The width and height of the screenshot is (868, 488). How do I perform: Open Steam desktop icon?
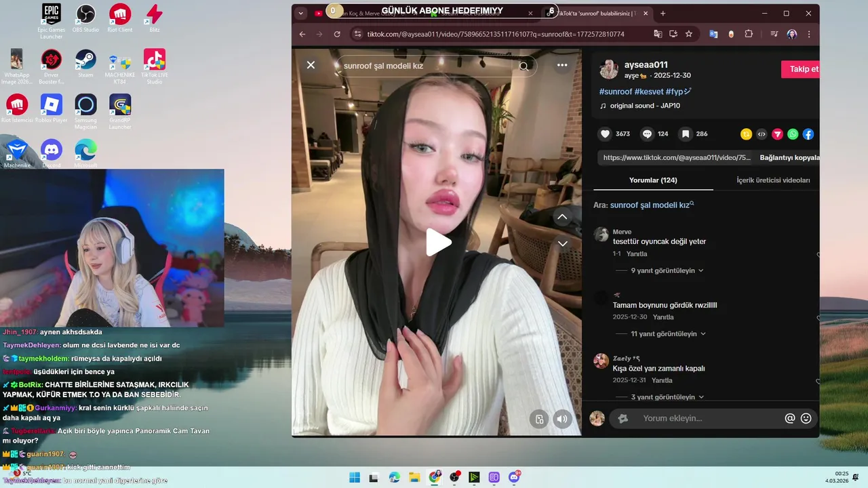(x=85, y=64)
